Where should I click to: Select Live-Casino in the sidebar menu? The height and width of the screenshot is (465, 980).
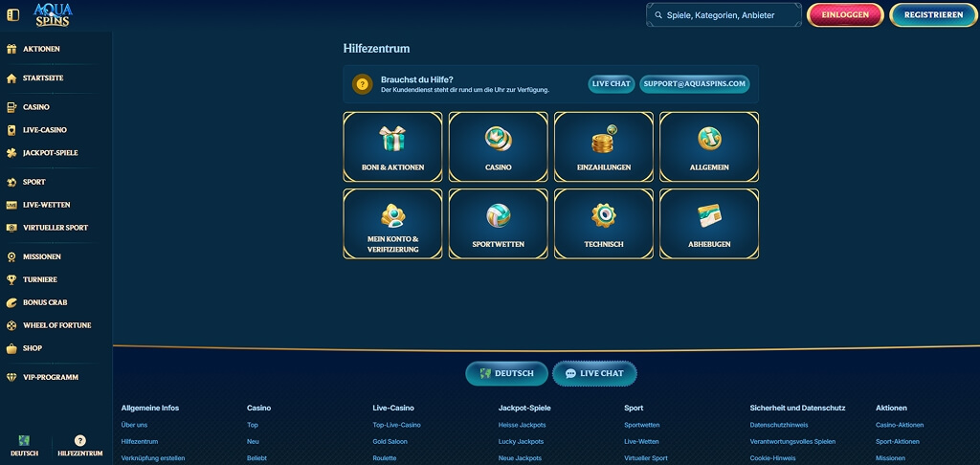click(45, 130)
